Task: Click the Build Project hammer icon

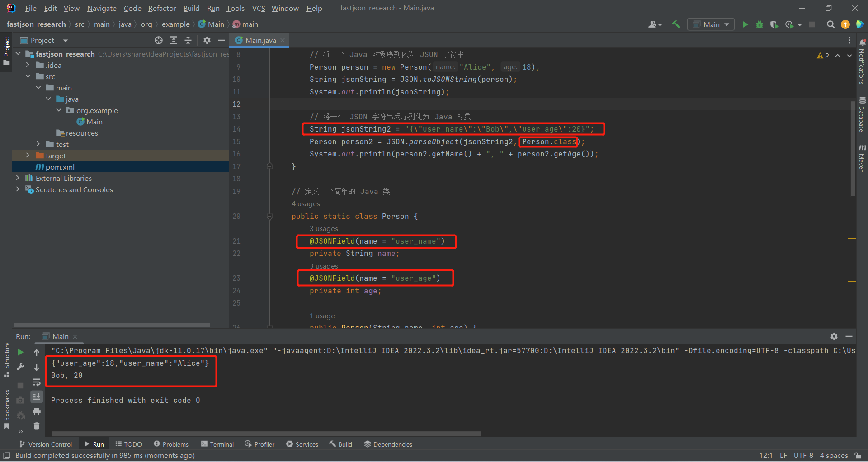Action: point(676,24)
